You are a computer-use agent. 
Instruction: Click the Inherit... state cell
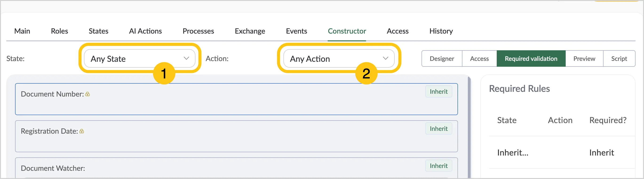point(513,152)
